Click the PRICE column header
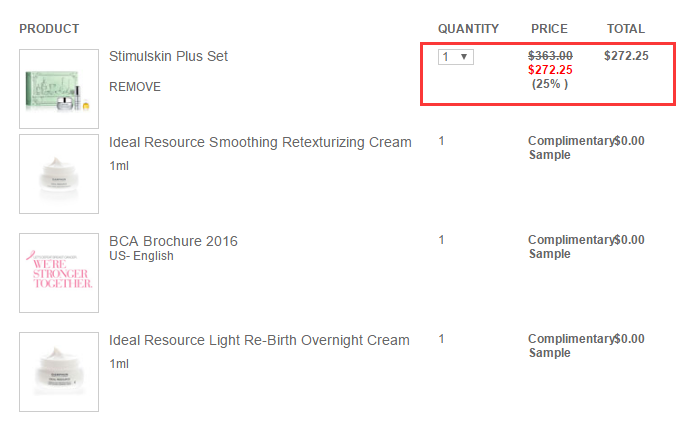The image size is (681, 426). click(549, 29)
